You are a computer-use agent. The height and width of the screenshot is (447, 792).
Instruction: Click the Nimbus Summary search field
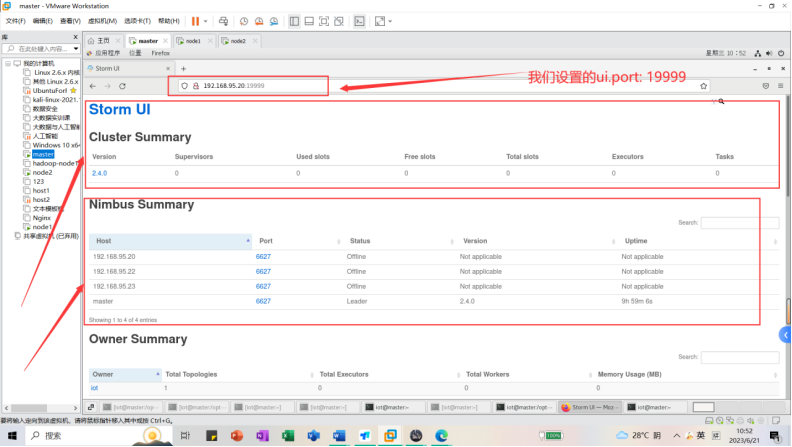pos(740,223)
